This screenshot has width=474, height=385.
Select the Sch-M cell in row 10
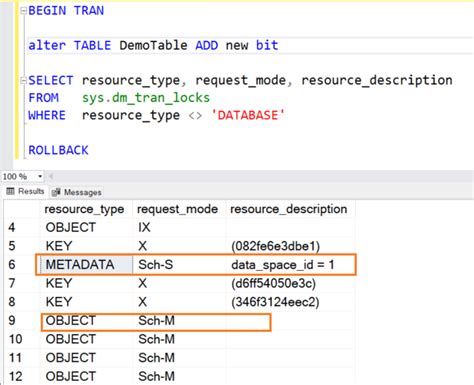click(179, 339)
